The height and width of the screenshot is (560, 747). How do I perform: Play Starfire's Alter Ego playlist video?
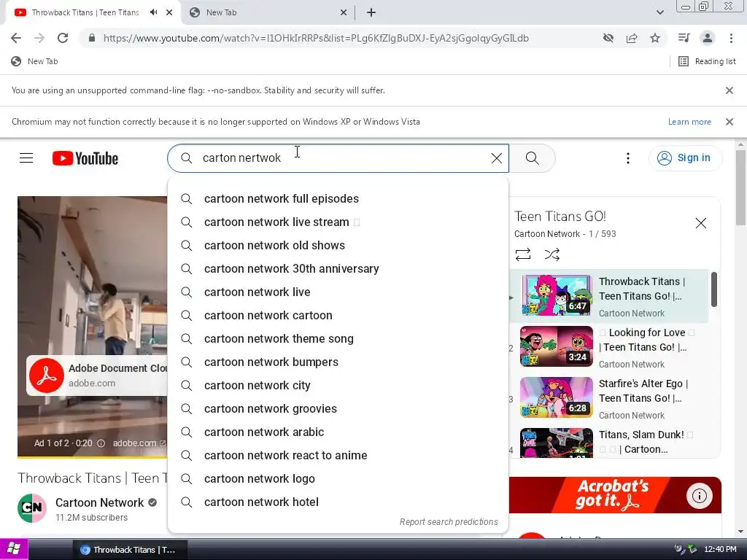pos(609,398)
